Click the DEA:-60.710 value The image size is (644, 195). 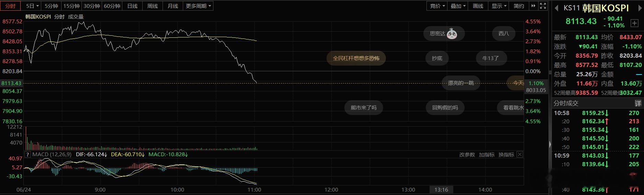point(128,154)
